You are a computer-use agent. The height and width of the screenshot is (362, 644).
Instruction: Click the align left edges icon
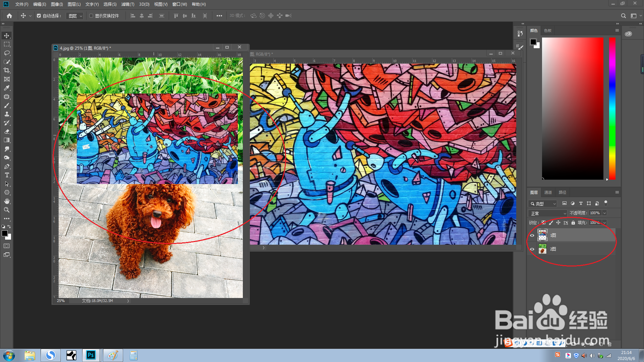(x=133, y=16)
